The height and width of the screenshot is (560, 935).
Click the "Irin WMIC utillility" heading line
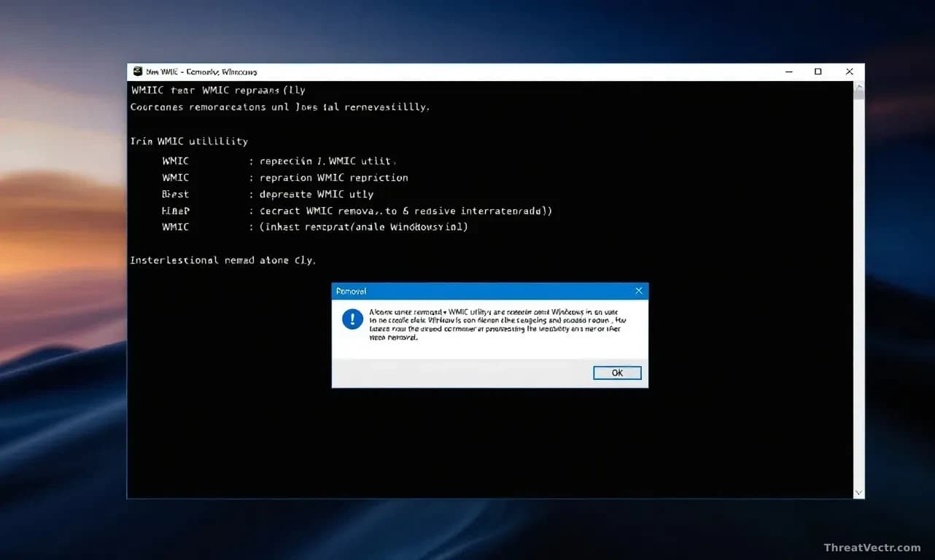pyautogui.click(x=189, y=141)
